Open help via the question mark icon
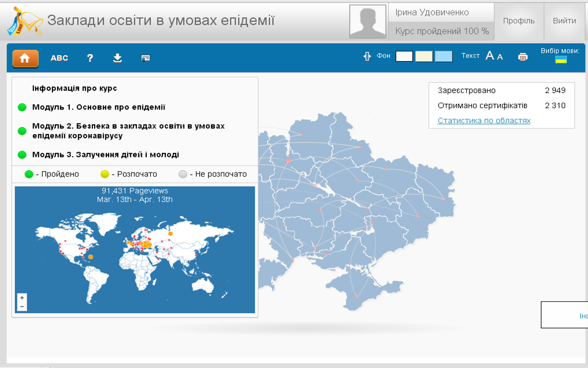The width and height of the screenshot is (588, 368). point(90,58)
